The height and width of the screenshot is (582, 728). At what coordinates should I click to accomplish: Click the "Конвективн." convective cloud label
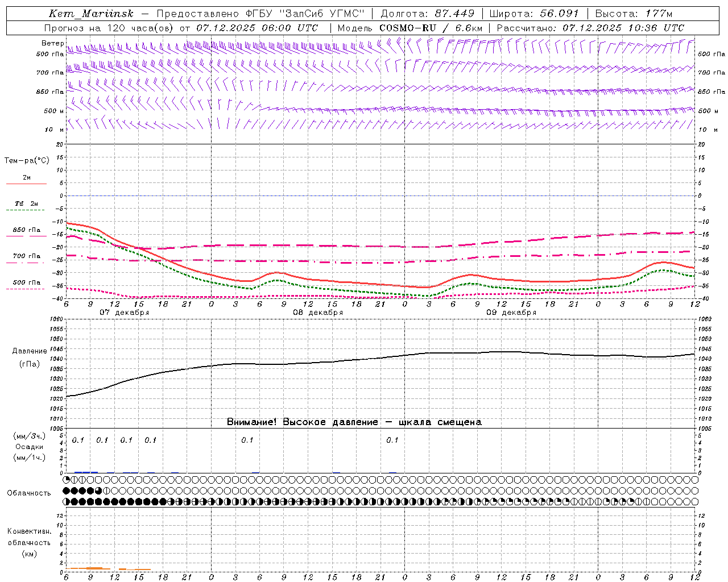29,531
